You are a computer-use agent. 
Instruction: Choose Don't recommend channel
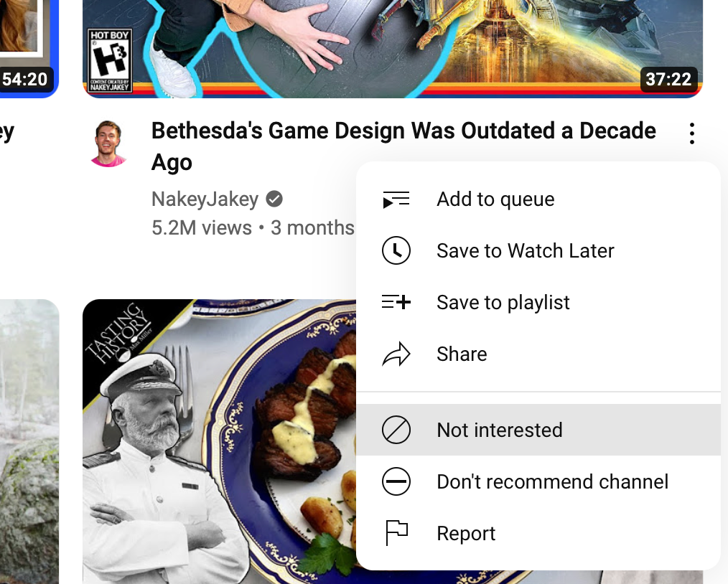538,481
